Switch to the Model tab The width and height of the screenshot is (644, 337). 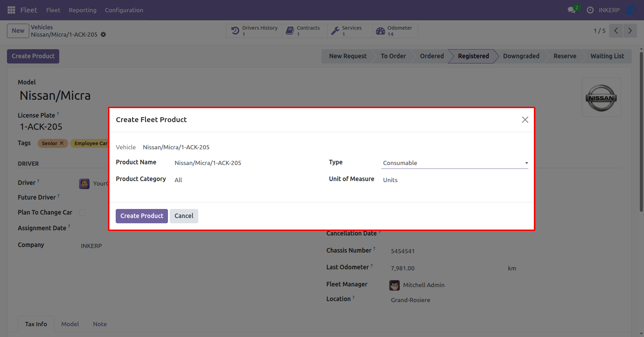coord(70,324)
